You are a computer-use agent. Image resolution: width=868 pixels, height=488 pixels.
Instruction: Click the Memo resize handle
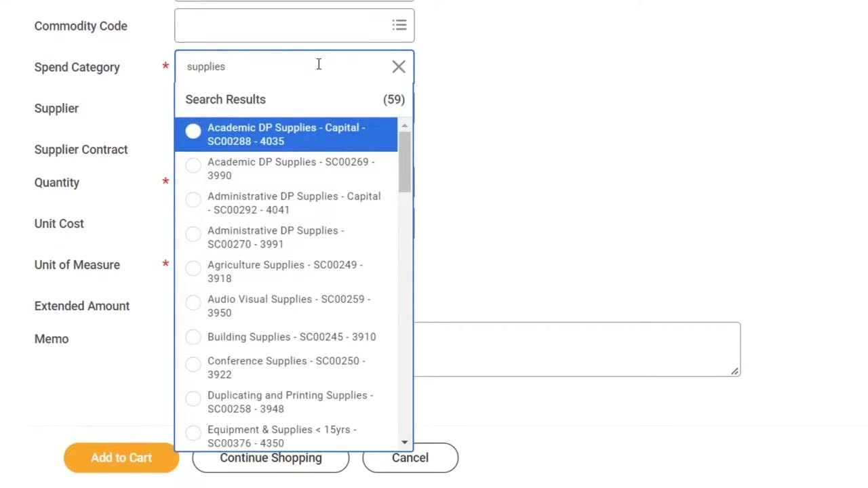pos(735,371)
